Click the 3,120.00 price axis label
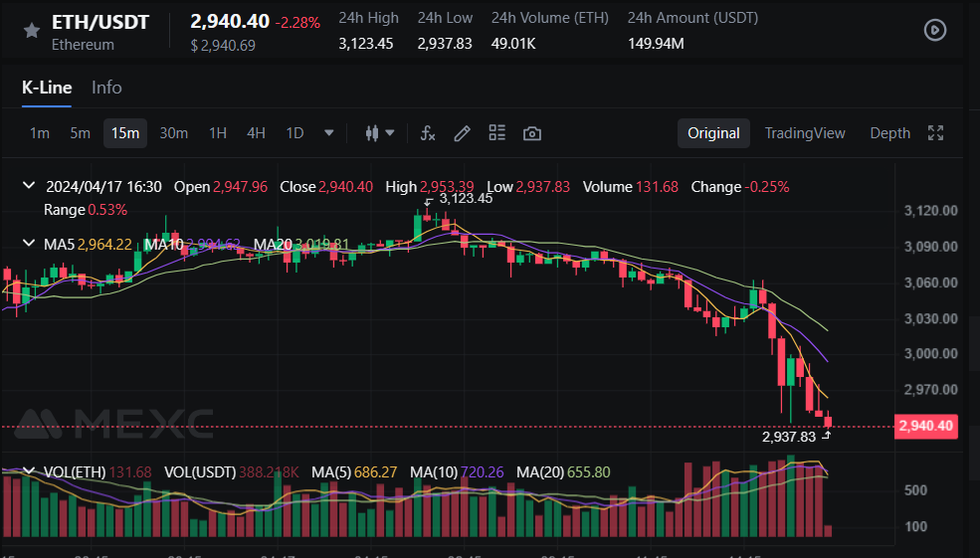This screenshot has height=558, width=980. (x=930, y=211)
